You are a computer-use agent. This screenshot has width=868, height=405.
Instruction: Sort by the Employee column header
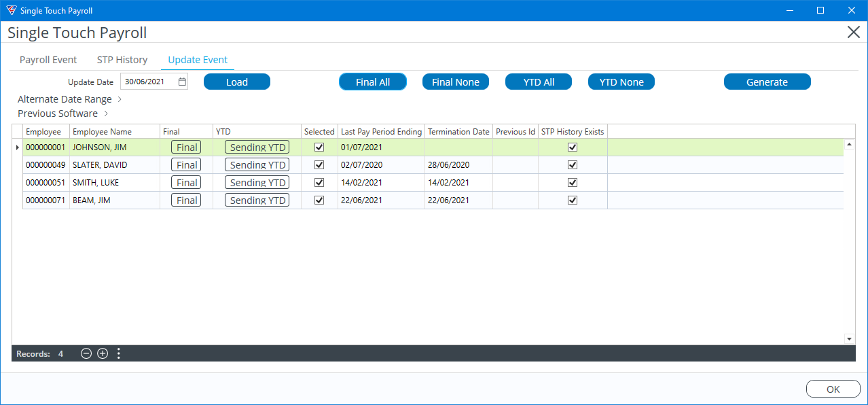[x=46, y=132]
